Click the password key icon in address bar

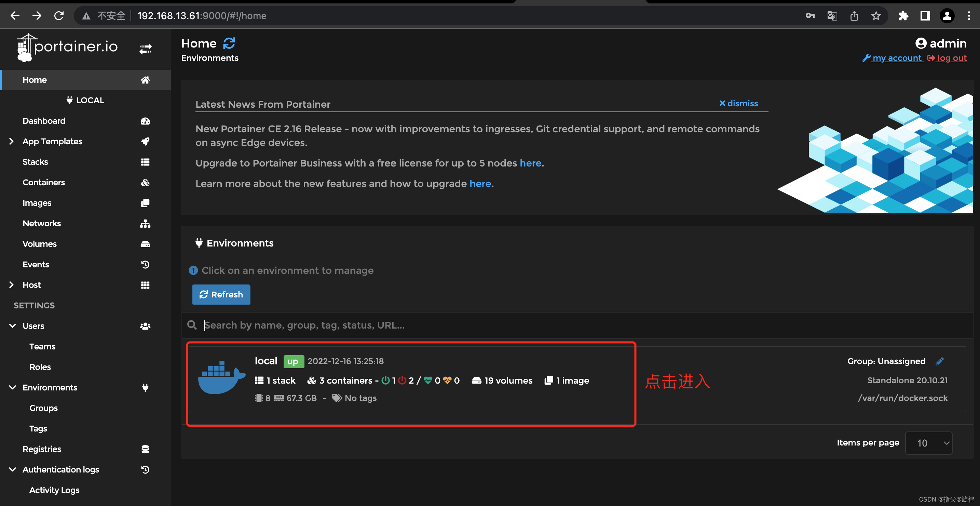(810, 16)
